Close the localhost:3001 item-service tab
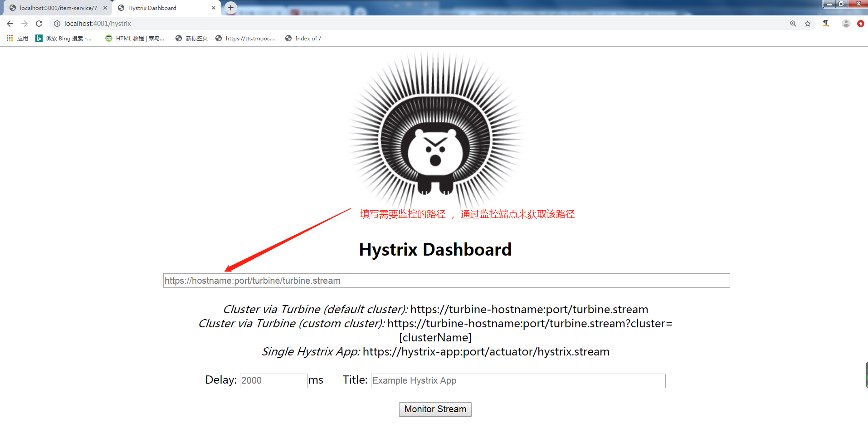Viewport: 868px width, 444px height. click(105, 8)
